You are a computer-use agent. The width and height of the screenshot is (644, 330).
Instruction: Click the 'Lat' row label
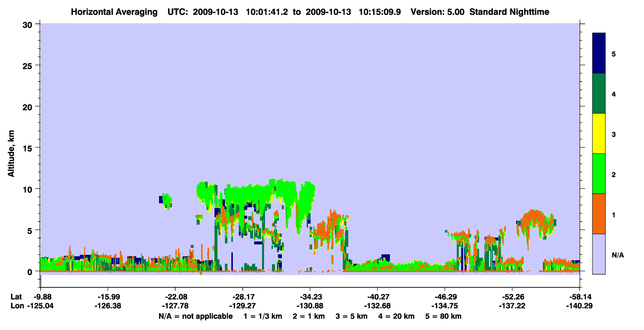tap(16, 297)
